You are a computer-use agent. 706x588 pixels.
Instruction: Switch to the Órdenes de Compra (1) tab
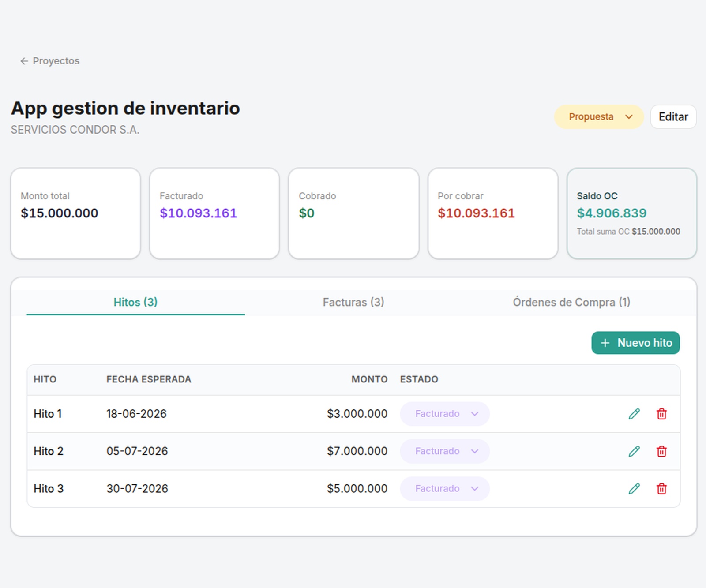571,302
